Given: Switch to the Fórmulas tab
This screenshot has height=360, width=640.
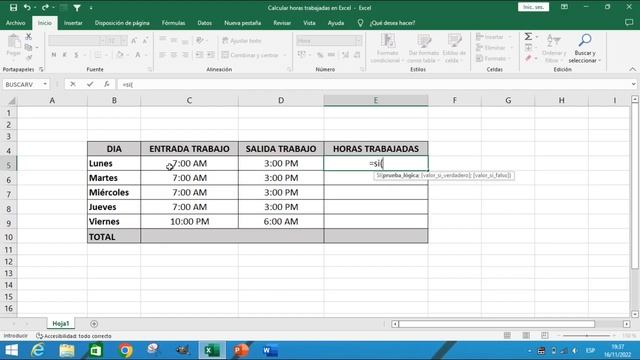Looking at the screenshot, I should point(173,23).
